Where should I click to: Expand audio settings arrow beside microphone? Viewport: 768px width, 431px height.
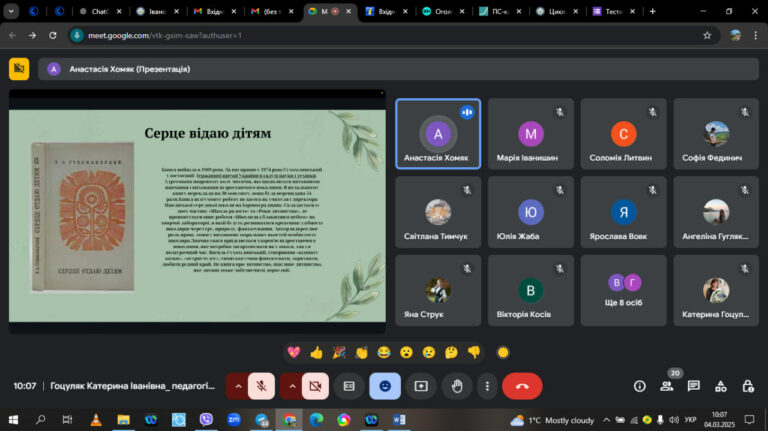coord(238,386)
